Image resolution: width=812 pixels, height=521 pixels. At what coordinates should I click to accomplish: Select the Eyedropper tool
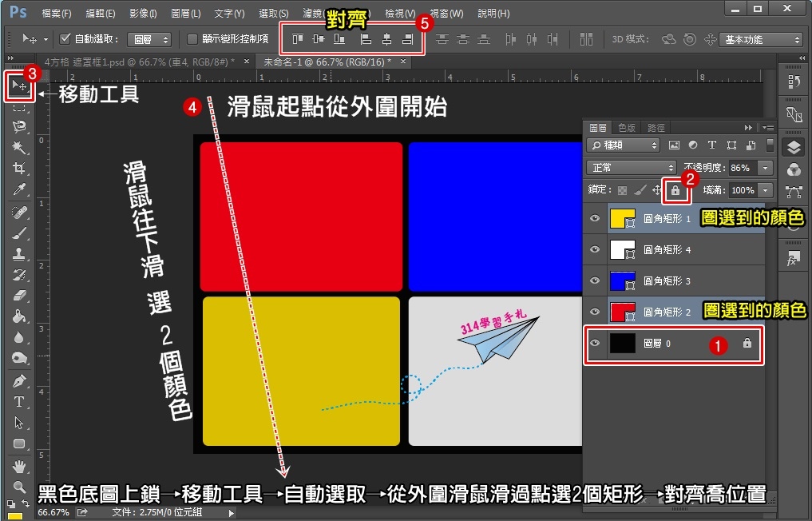click(x=19, y=189)
